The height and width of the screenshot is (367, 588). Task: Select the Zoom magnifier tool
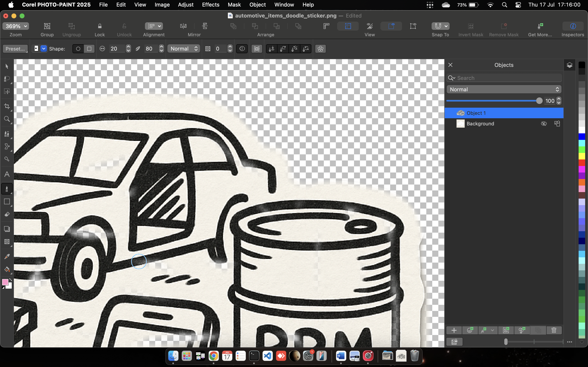7,119
